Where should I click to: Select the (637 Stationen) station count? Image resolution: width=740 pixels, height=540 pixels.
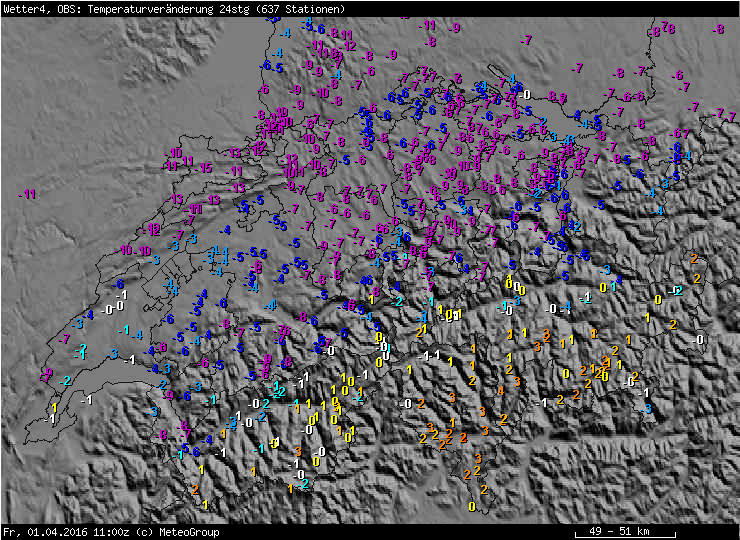click(302, 9)
